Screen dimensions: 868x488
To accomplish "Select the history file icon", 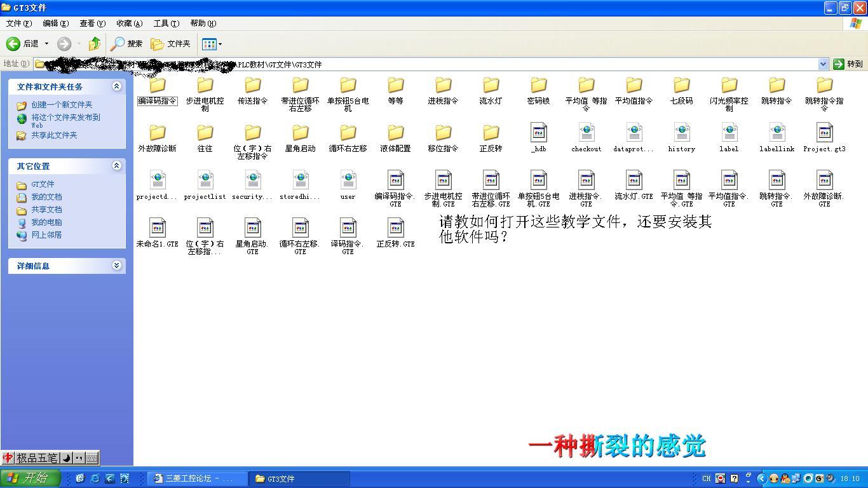I will pos(681,133).
